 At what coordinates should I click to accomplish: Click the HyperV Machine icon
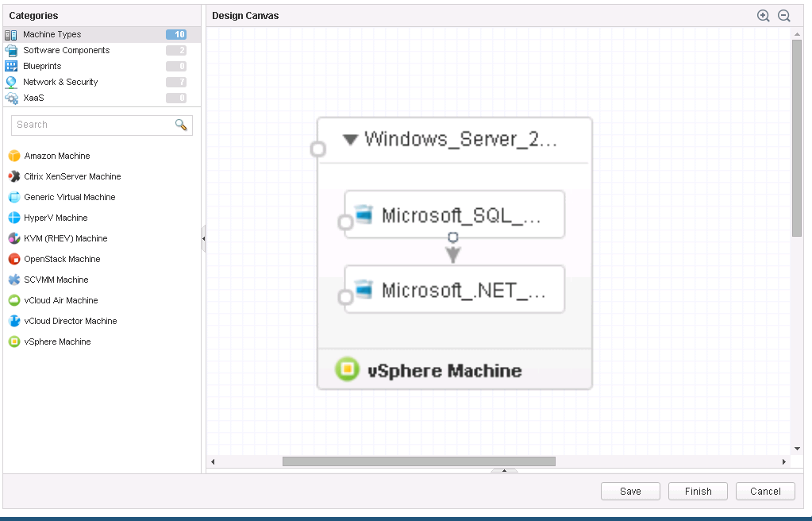(x=14, y=218)
